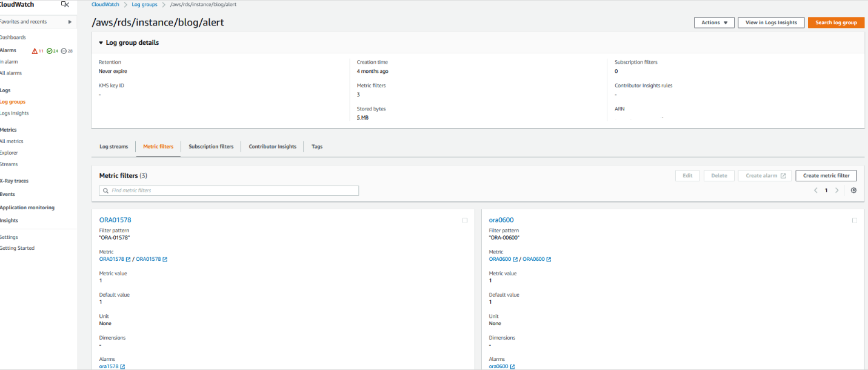Open Application monitoring in the sidebar
868x370 pixels.
point(27,207)
